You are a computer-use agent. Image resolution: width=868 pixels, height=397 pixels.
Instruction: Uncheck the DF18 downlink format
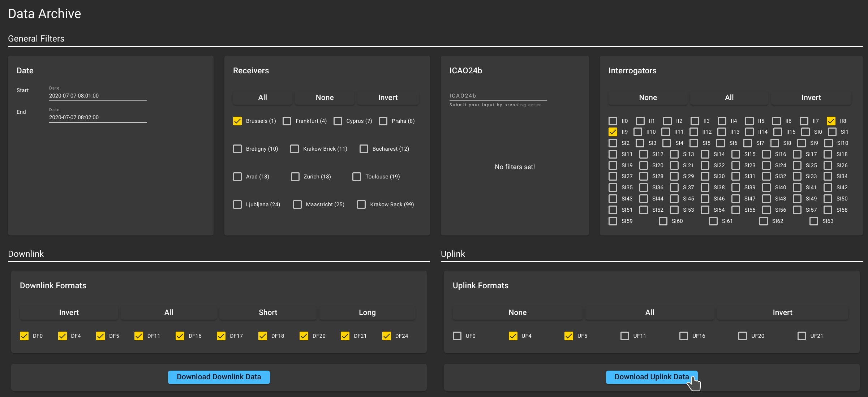263,336
